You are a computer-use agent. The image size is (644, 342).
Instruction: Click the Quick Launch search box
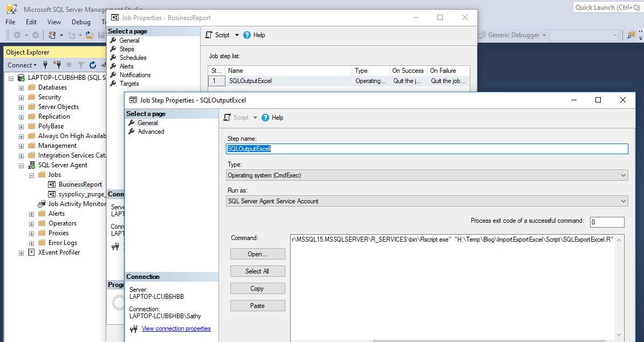click(608, 8)
